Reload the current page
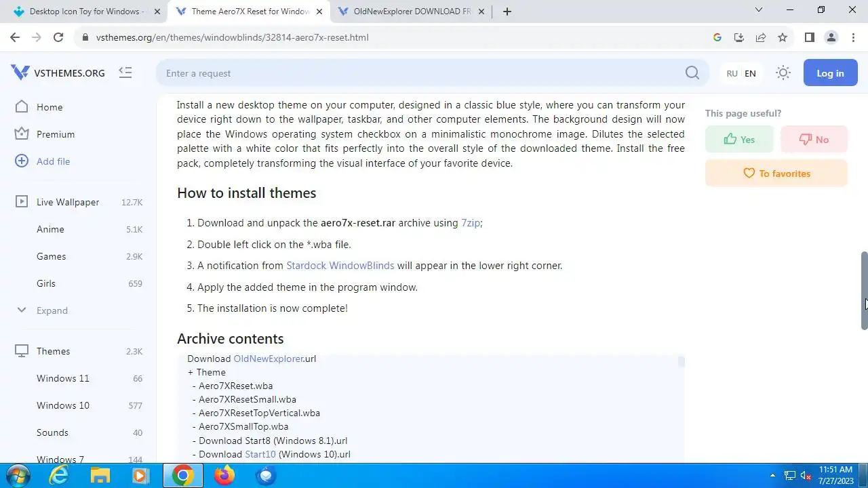 [58, 37]
